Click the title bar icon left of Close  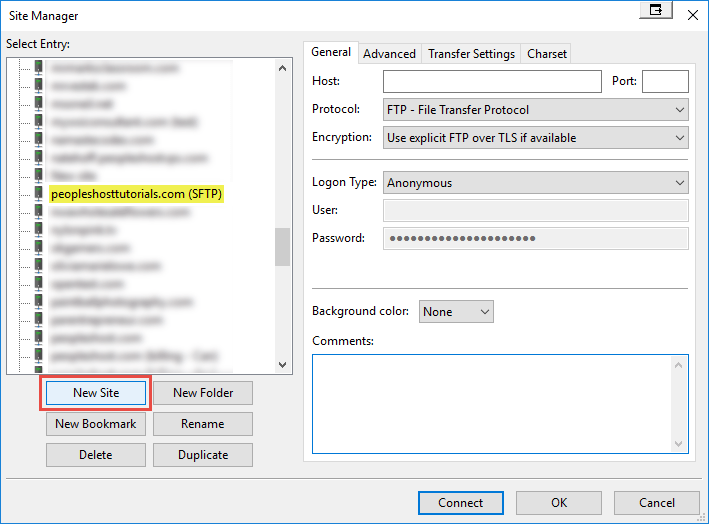(656, 11)
